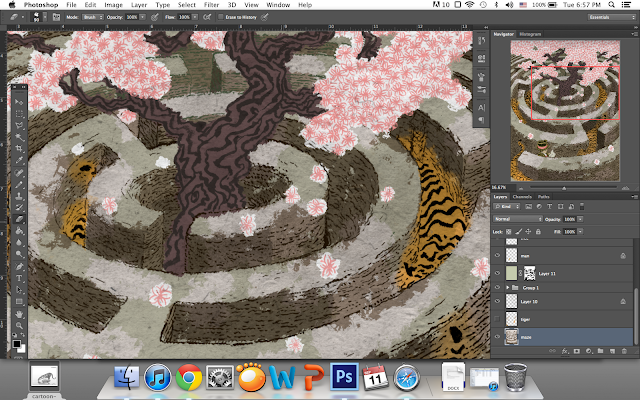Screen dimensions: 640x400
Task: Select the Brush tool in the toolbox
Action: point(19,184)
